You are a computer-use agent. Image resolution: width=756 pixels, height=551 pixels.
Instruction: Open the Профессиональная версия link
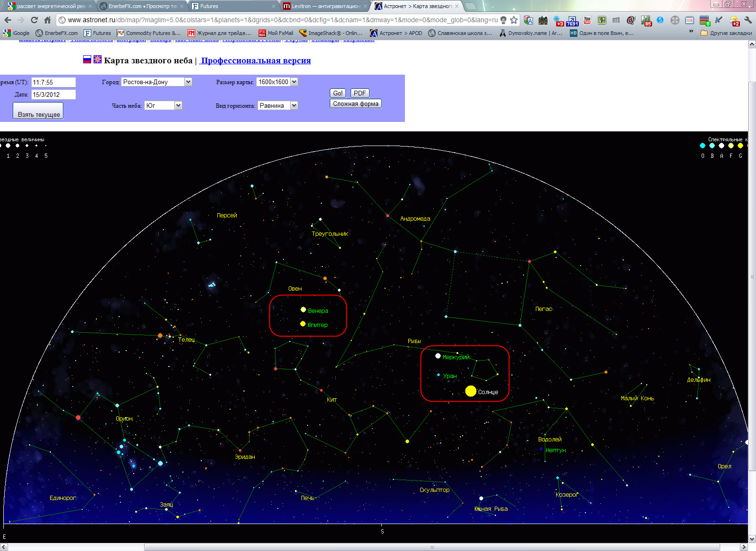pyautogui.click(x=255, y=60)
